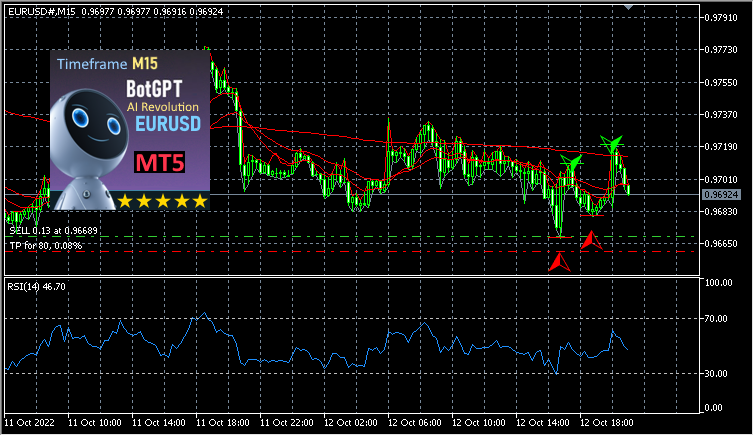Click the 11 Oct 14:00 time label
This screenshot has width=754, height=436.
pos(159,423)
